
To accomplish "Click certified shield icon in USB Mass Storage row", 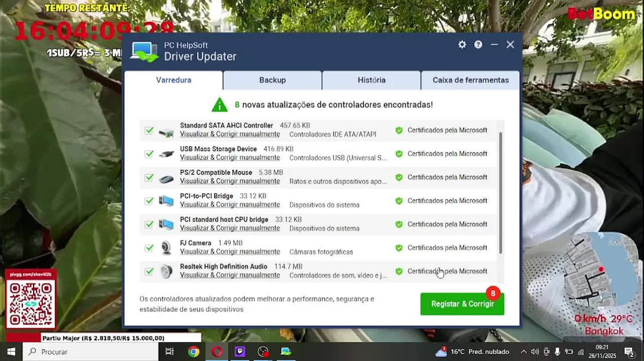I will [x=399, y=154].
